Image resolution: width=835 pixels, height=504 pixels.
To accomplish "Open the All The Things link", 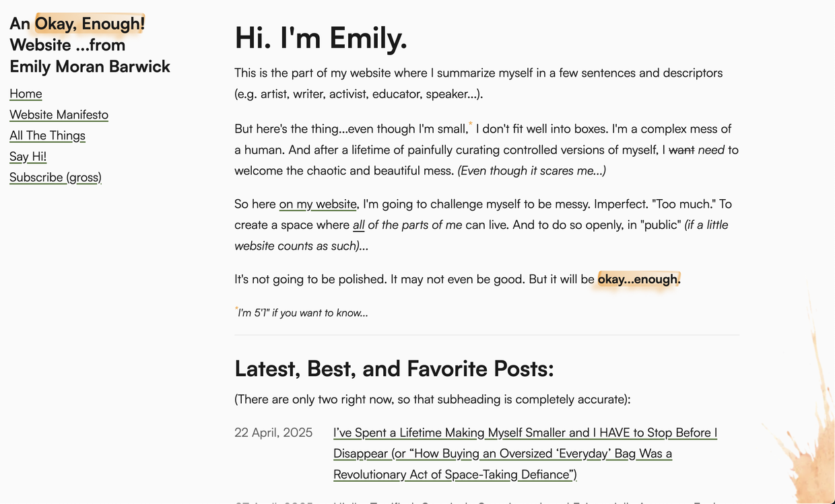I will pos(47,135).
